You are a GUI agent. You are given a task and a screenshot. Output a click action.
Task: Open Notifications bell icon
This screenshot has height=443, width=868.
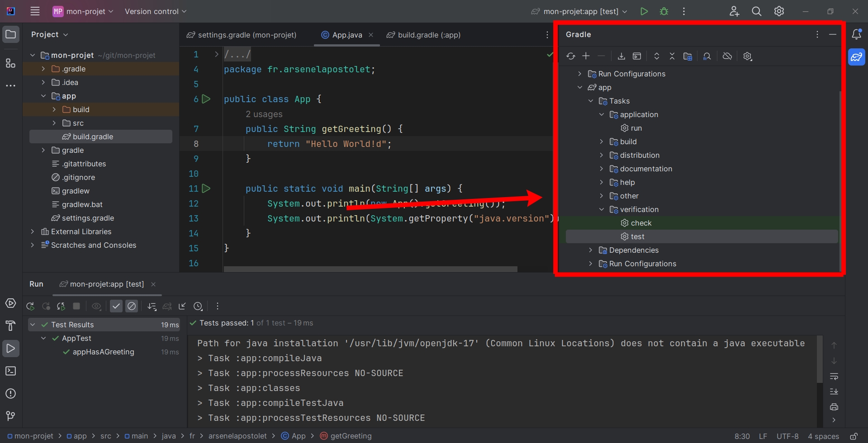pos(856,34)
